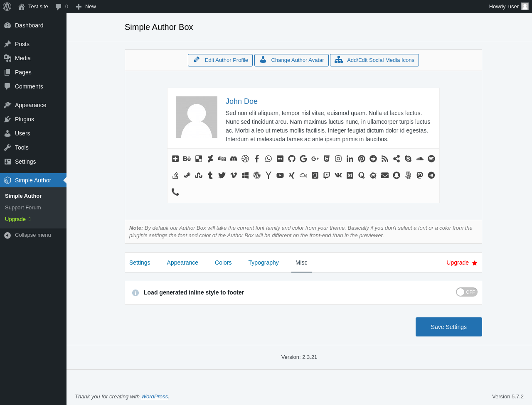The width and height of the screenshot is (532, 405).
Task: Click the Telegram social icon
Action: 431,175
